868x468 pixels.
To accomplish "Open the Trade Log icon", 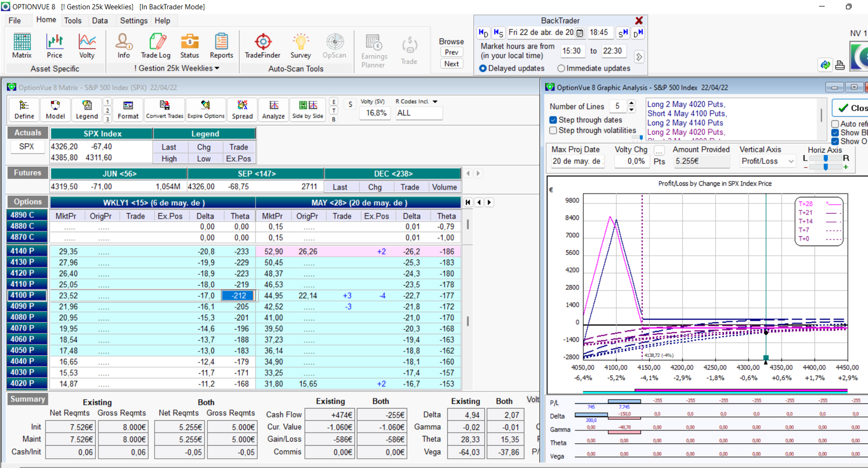I will click(156, 46).
